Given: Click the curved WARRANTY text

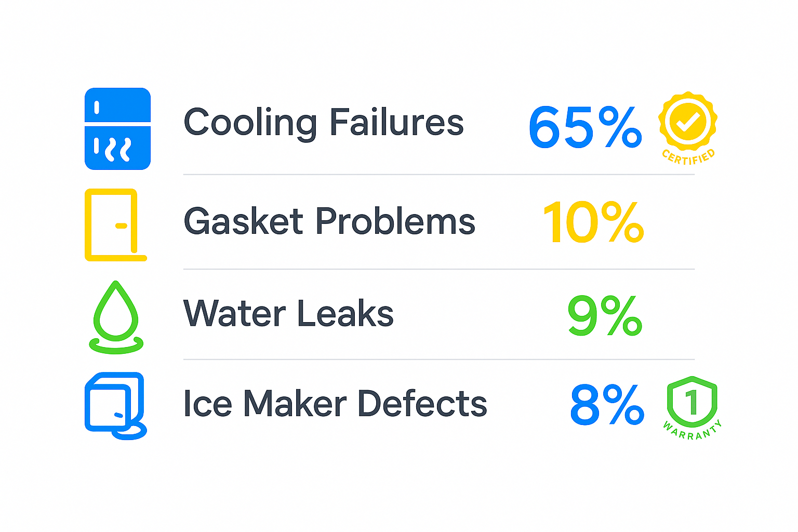Looking at the screenshot, I should 693,431.
